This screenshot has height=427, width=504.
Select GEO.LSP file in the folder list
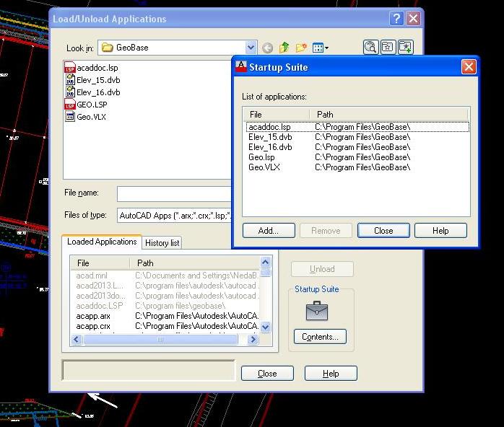click(x=86, y=105)
